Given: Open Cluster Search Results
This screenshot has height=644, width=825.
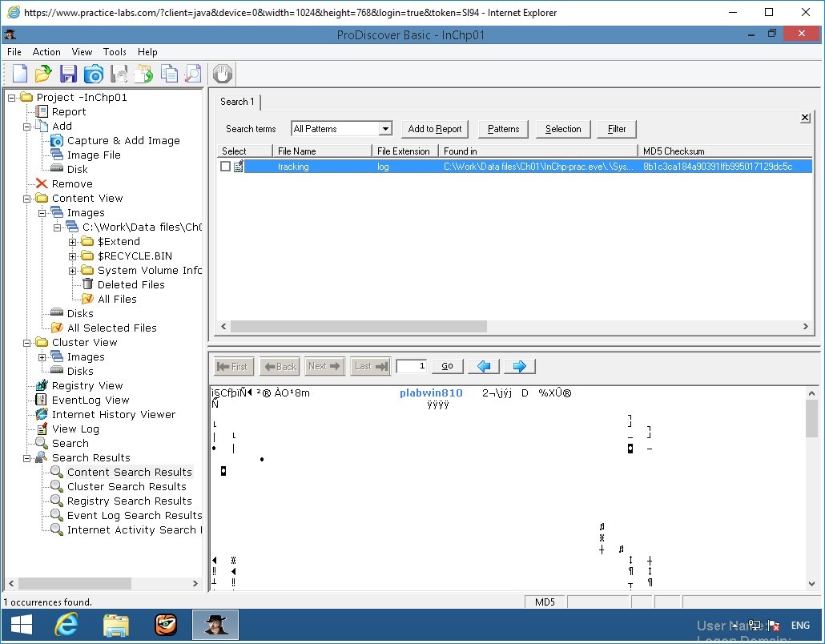Looking at the screenshot, I should pyautogui.click(x=127, y=487).
